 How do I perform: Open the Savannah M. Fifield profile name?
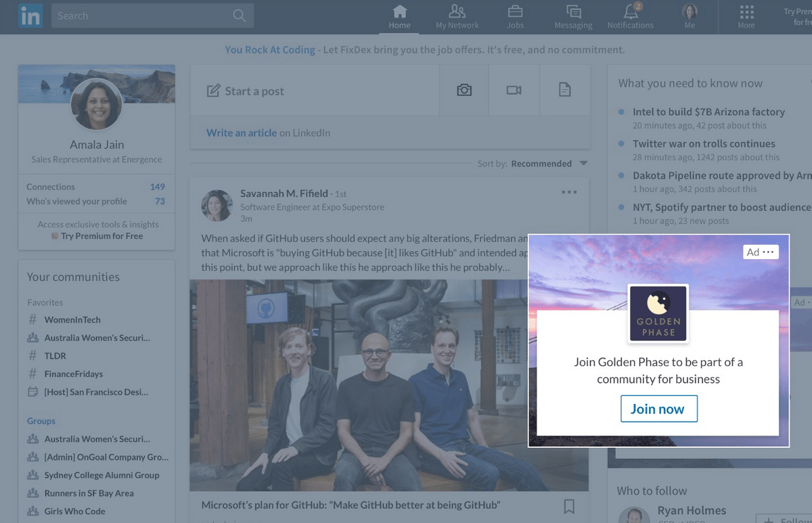click(284, 194)
